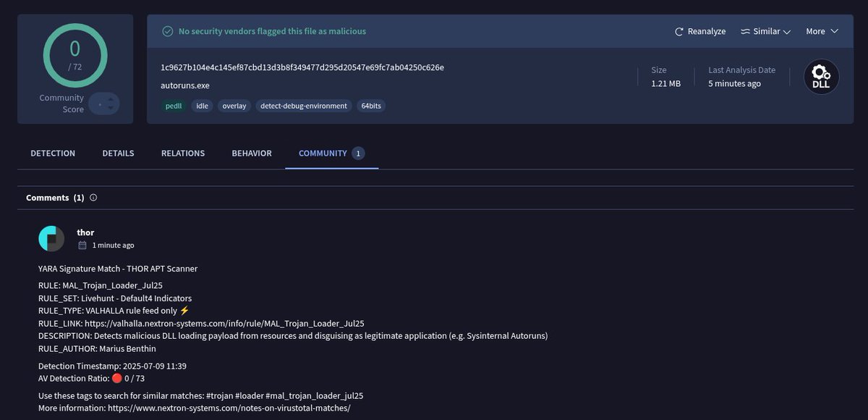Image resolution: width=868 pixels, height=420 pixels.
Task: Click the 'RULE: MAL_Trojan_Loader_Jul25' line
Action: [101, 286]
